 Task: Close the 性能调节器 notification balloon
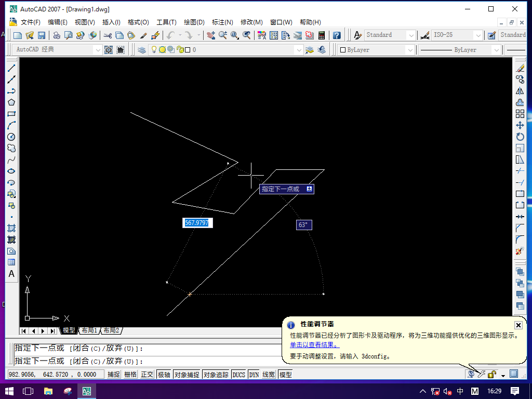[x=518, y=325]
